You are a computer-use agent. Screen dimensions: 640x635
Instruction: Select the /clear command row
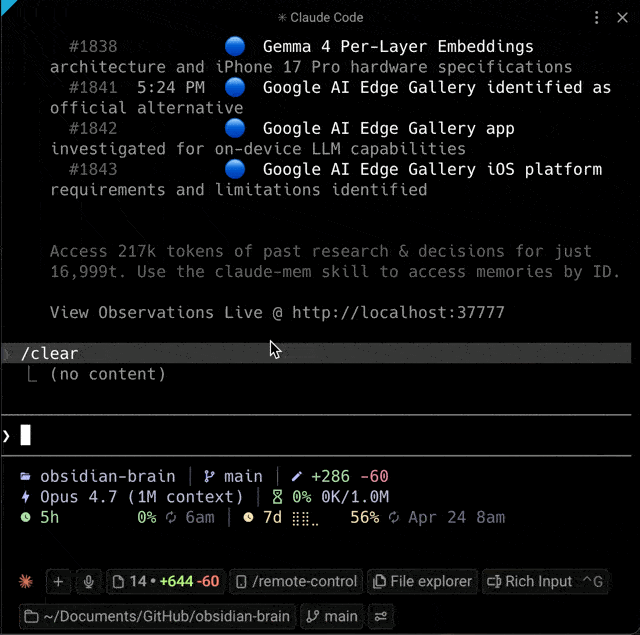pos(316,353)
